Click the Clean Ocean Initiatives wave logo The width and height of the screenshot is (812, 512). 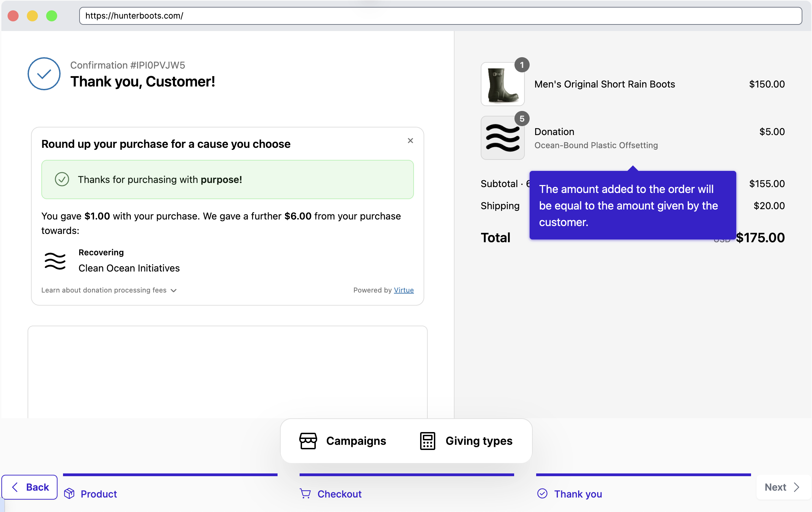pos(55,261)
